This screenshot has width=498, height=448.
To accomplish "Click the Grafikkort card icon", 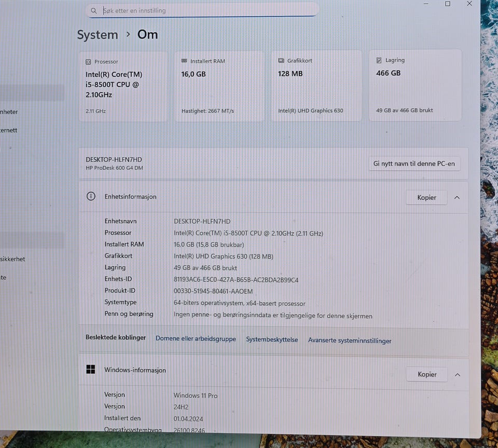I will point(281,60).
